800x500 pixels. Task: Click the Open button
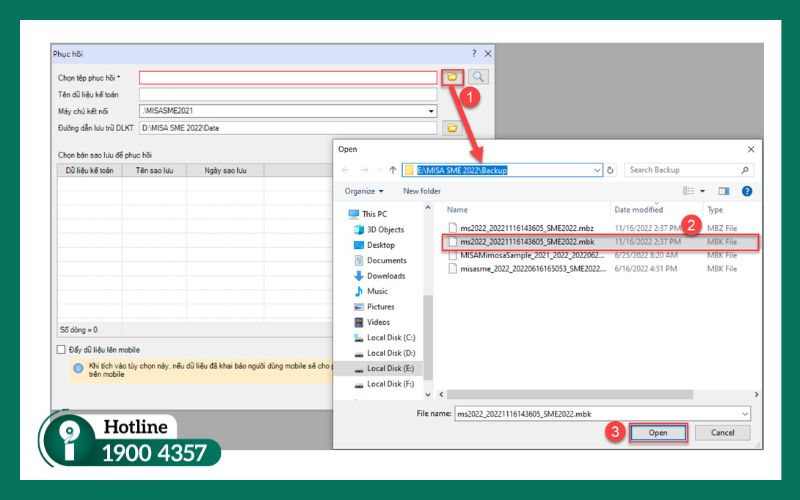658,433
